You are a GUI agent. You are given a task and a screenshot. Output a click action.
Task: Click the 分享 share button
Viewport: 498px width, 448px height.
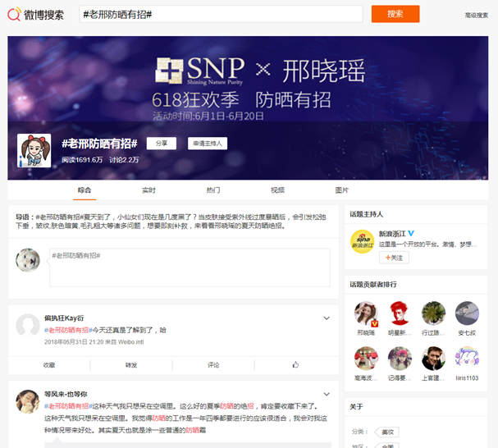click(162, 144)
